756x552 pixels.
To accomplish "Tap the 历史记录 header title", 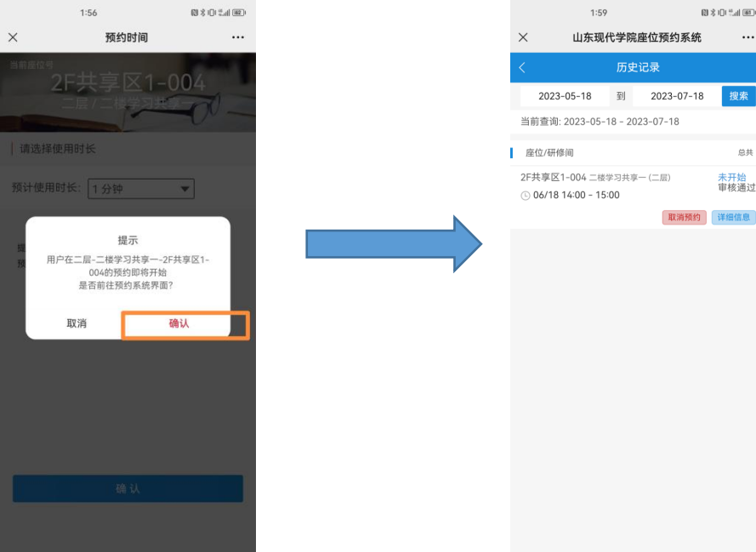I will click(x=637, y=67).
